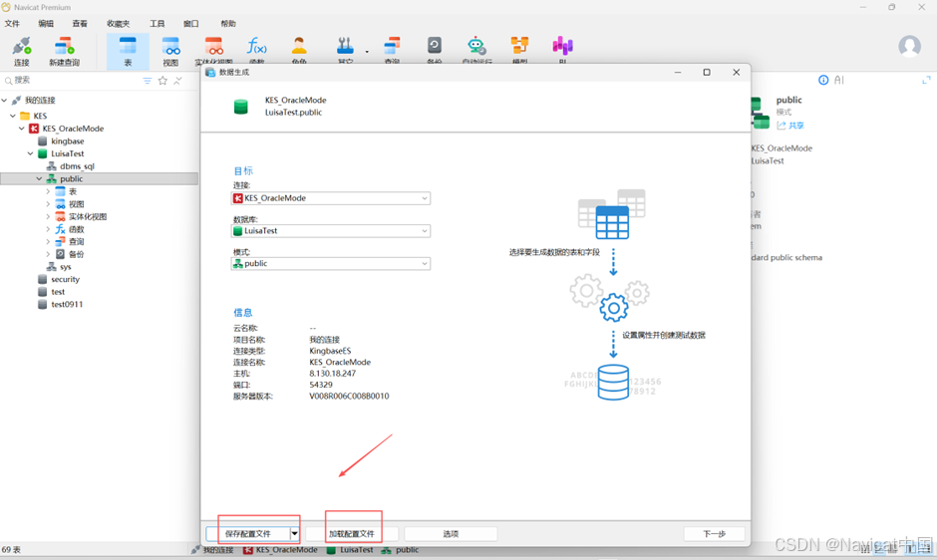Click the expand icon of right panel

point(926,80)
